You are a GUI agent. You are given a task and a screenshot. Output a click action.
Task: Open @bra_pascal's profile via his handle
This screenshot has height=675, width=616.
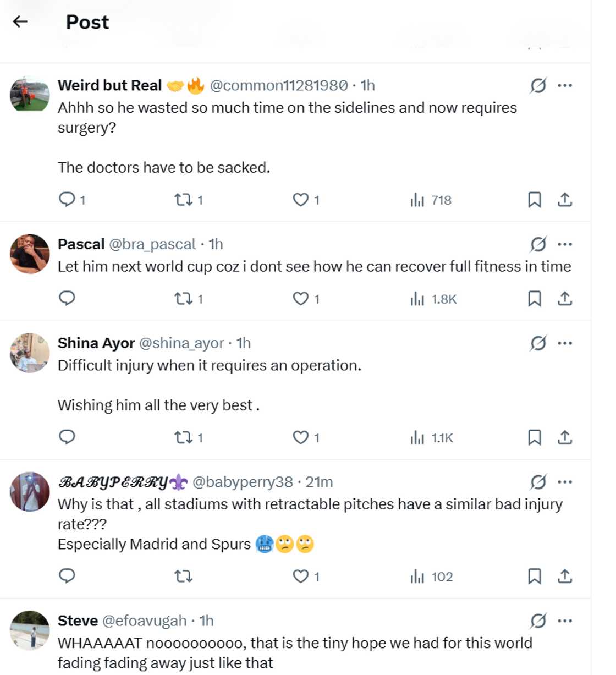tap(153, 244)
